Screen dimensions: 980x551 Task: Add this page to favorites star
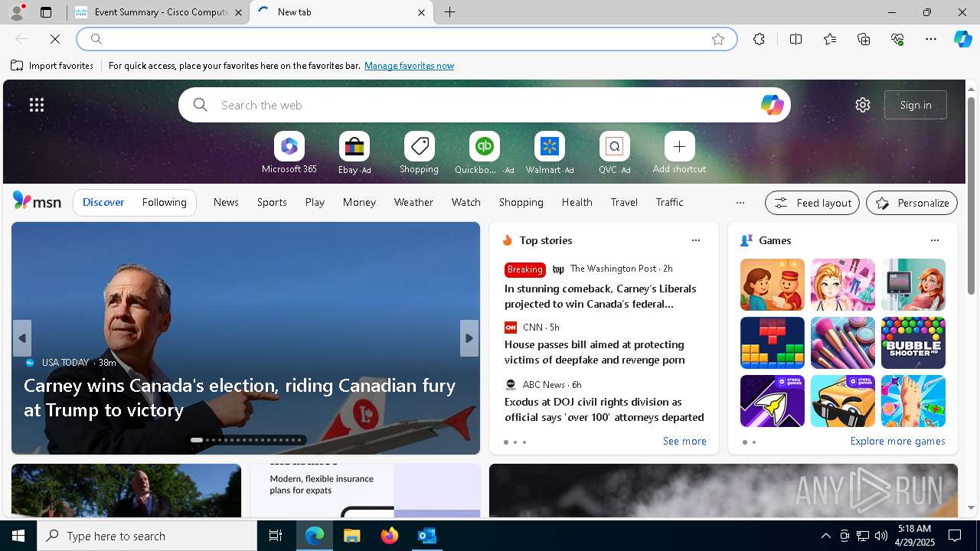coord(718,39)
